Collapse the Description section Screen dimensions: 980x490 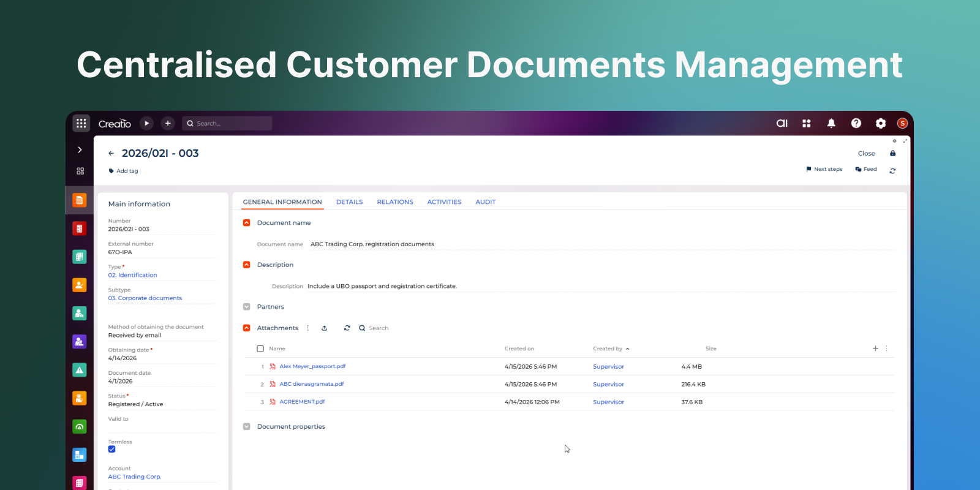point(247,265)
